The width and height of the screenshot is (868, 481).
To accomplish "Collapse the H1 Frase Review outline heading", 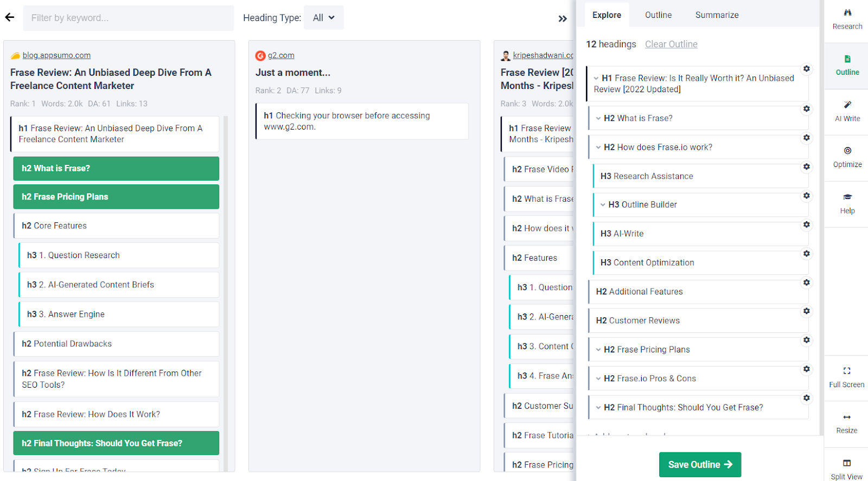I will [596, 78].
